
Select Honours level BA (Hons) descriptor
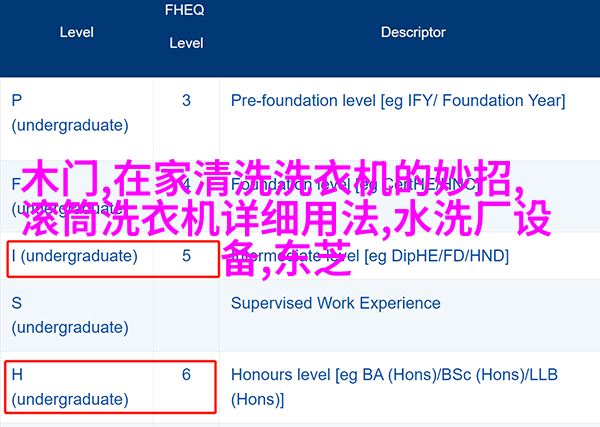pyautogui.click(x=394, y=387)
